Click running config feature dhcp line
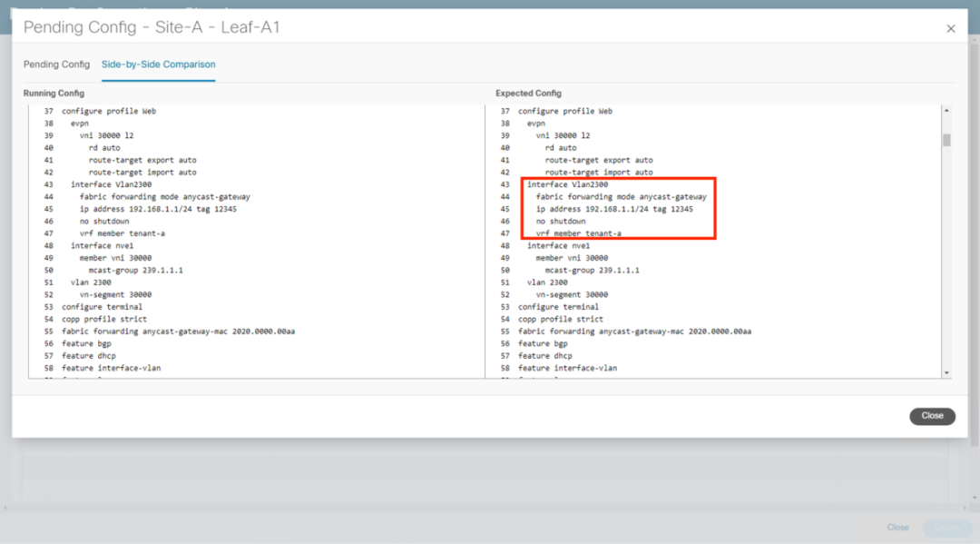This screenshot has height=544, width=980. (x=88, y=356)
